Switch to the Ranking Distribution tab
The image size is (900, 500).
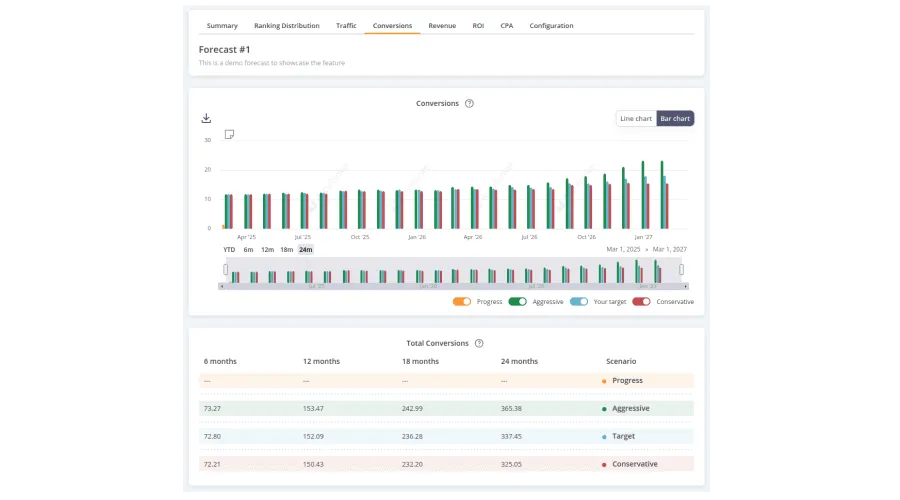pos(287,25)
